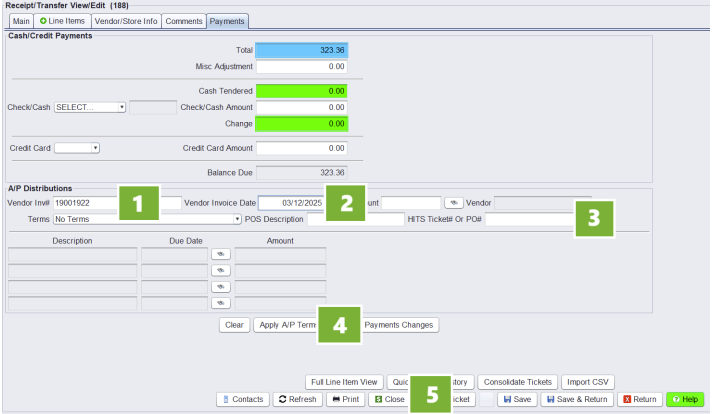The image size is (713, 414).
Task: Expand the Credit Card dropdown
Action: click(77, 148)
